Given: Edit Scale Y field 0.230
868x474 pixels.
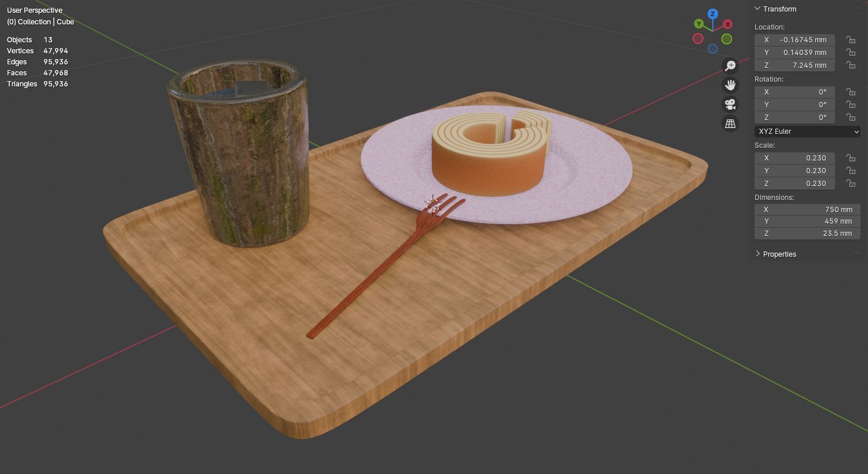Looking at the screenshot, I should [x=794, y=170].
